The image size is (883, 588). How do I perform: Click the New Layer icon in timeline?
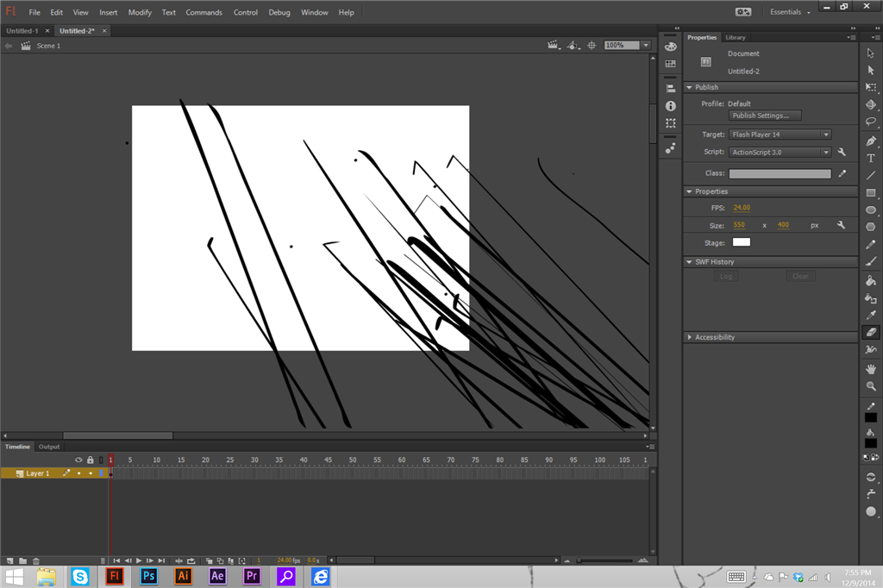[x=9, y=561]
